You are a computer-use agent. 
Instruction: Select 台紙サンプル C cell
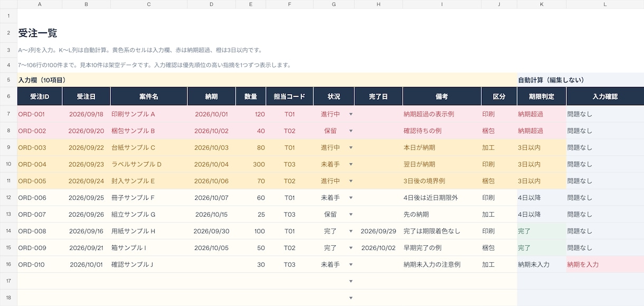(149, 147)
